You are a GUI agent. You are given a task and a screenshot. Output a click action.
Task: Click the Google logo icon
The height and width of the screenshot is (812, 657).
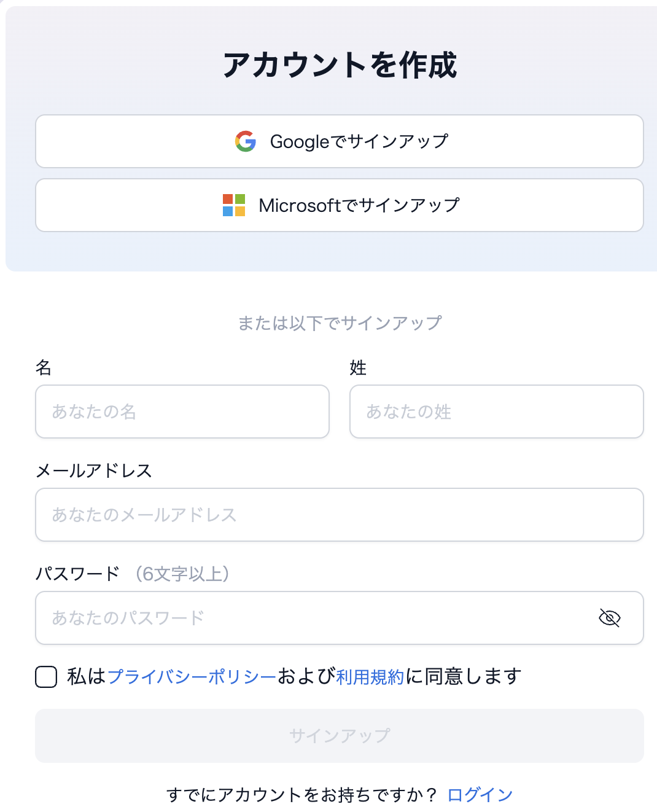[246, 141]
